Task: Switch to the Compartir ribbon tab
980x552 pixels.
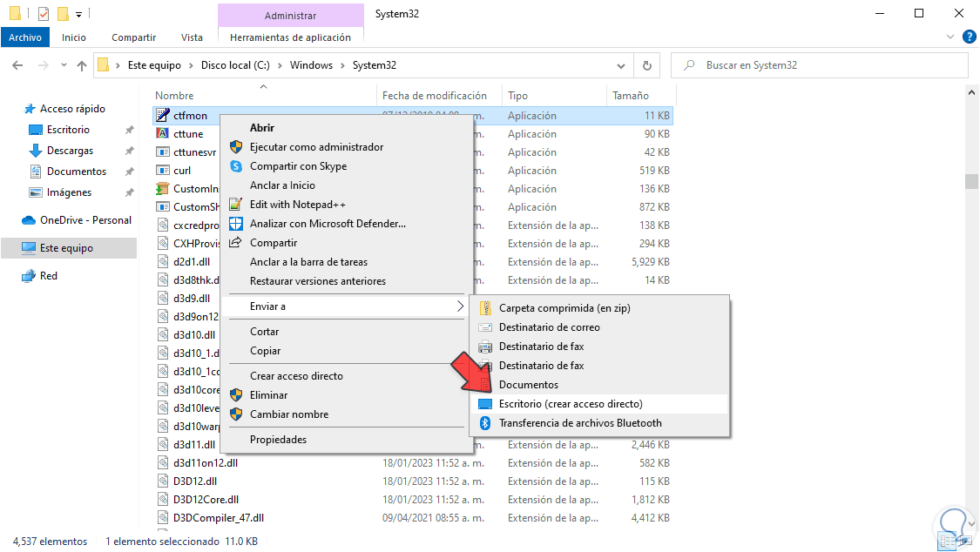Action: point(134,37)
